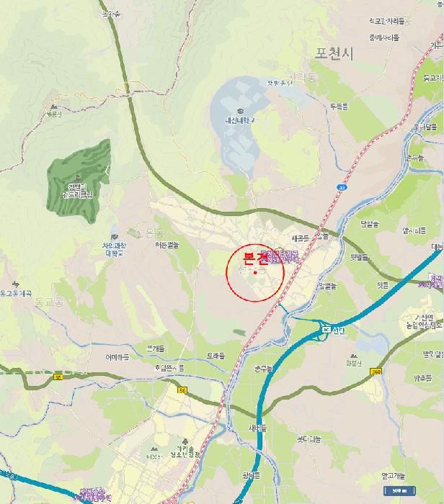Select the 새벽들 place label

pos(258,428)
